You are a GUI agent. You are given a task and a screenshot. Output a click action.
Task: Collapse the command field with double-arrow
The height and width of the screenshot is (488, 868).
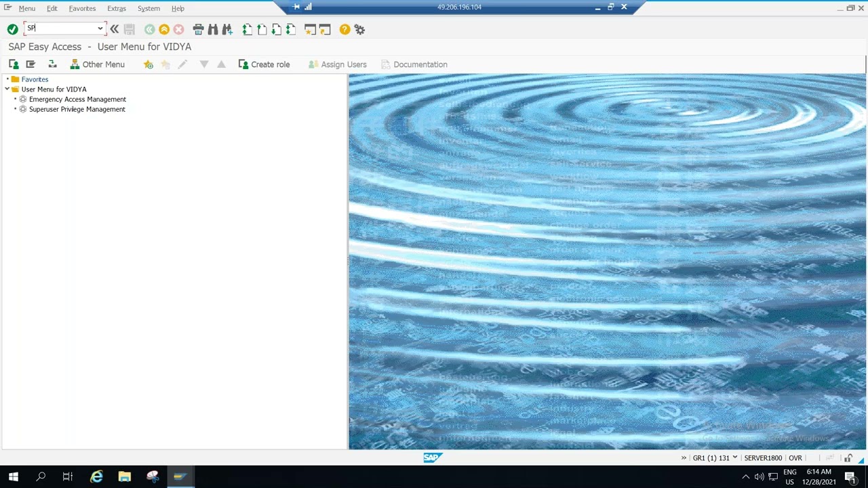(115, 29)
